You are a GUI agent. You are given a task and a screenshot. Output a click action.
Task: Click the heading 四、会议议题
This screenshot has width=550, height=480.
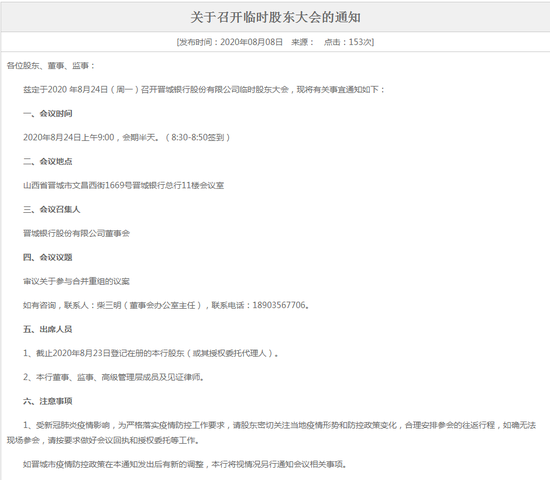[48, 257]
